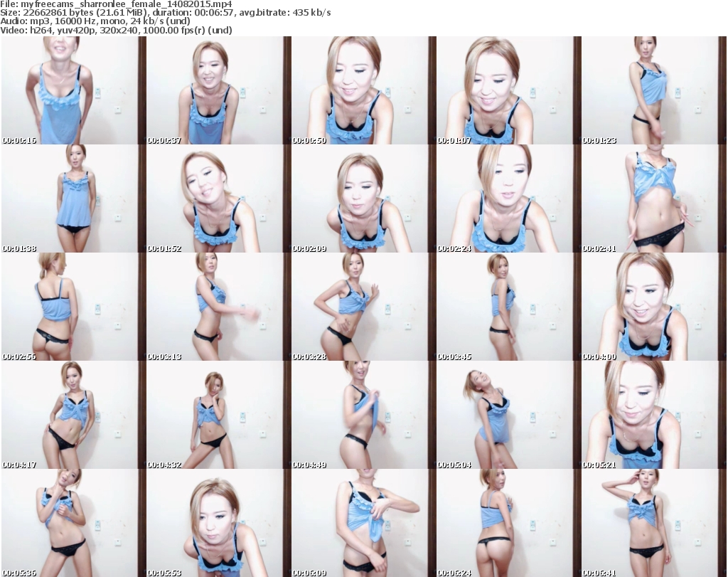728x577 pixels.
Task: Click the 'Size: 22662861 bytes' info line
Action: coord(165,13)
